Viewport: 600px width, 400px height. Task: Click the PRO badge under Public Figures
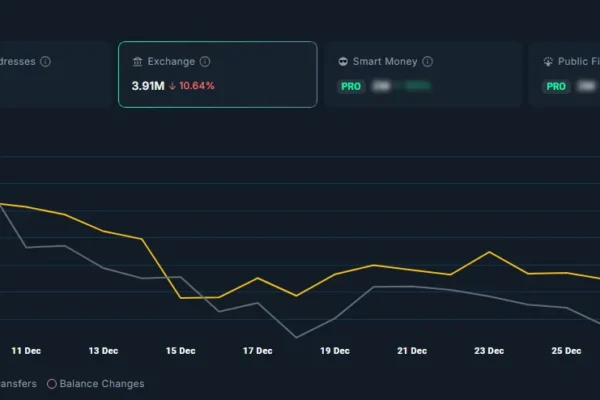coord(557,87)
